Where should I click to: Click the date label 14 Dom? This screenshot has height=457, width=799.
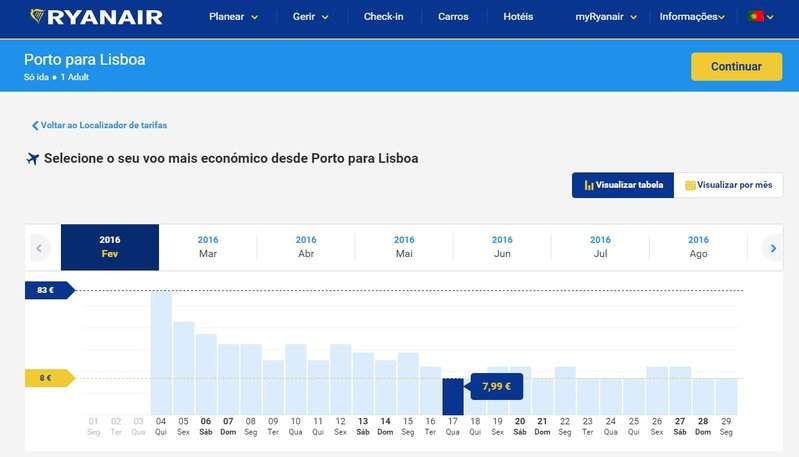385,426
